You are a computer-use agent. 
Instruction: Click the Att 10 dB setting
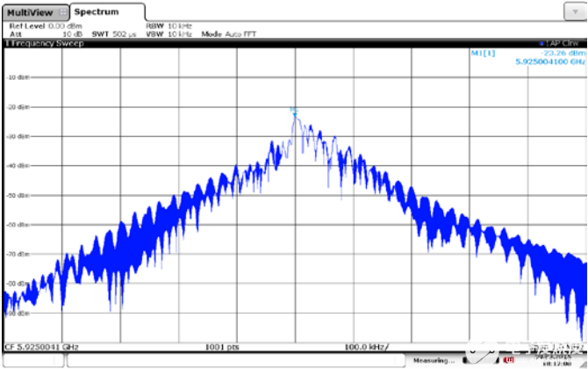click(46, 33)
